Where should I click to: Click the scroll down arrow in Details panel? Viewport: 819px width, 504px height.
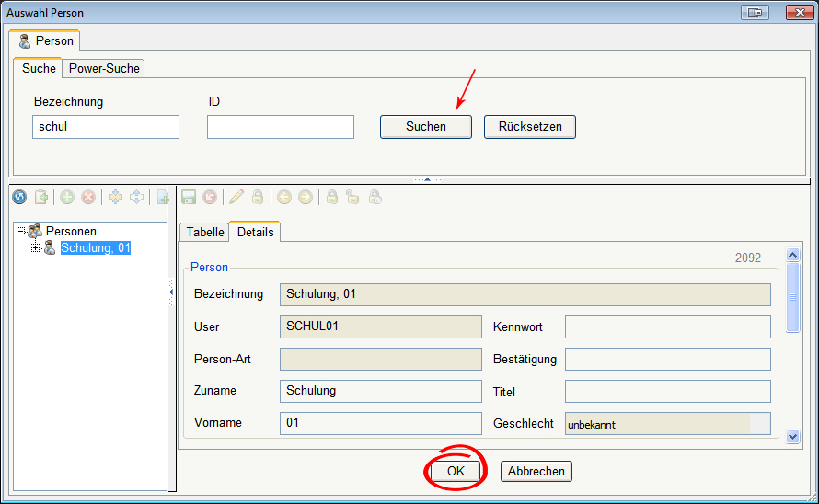(793, 438)
